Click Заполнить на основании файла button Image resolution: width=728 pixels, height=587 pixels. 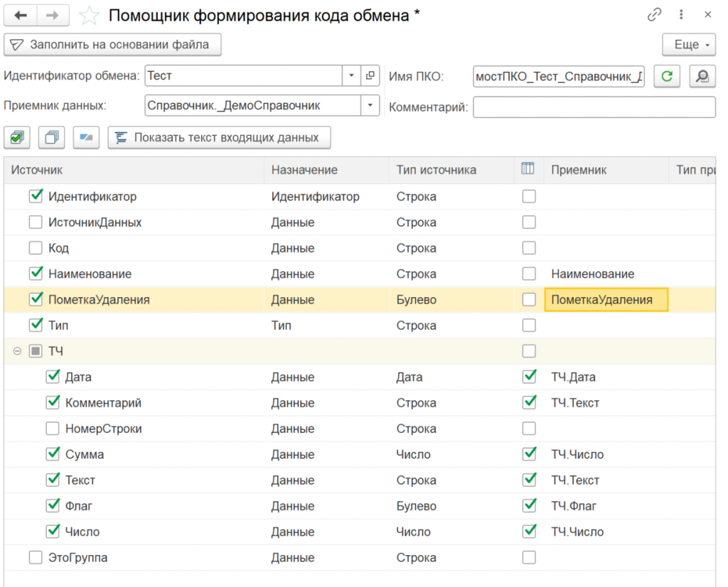112,45
